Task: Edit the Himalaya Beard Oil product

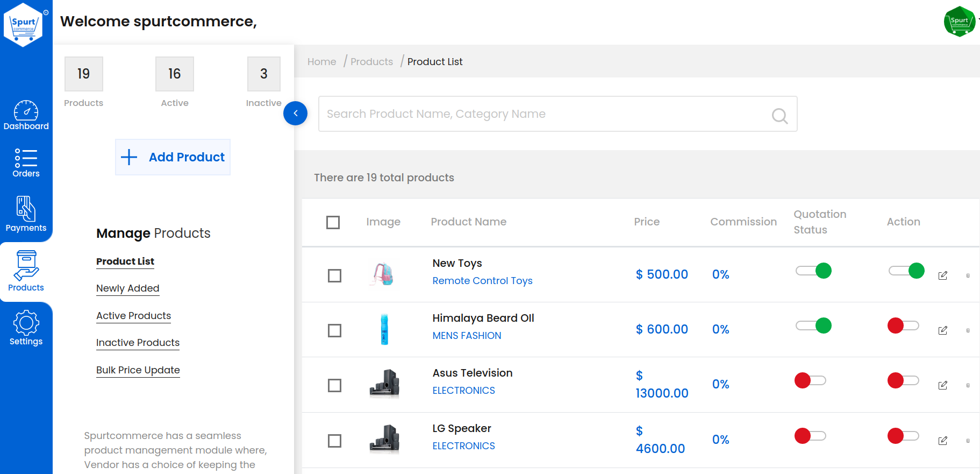Action: coord(942,330)
